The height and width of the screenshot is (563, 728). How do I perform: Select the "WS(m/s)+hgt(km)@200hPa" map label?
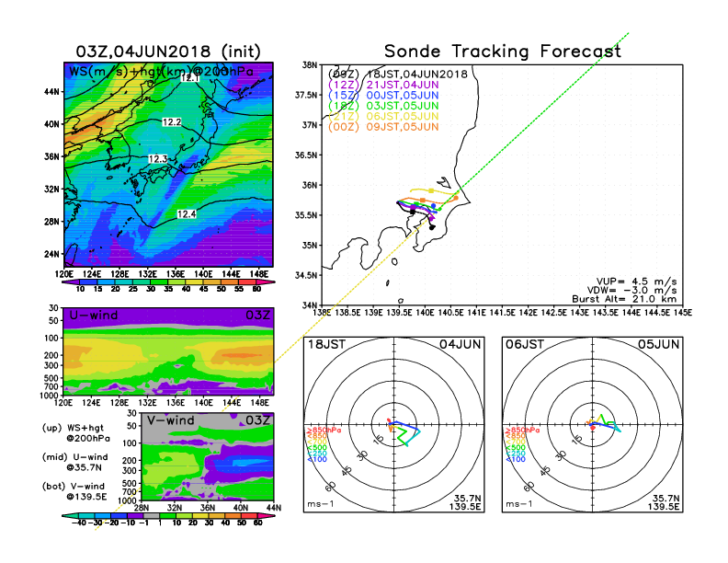pyautogui.click(x=161, y=72)
